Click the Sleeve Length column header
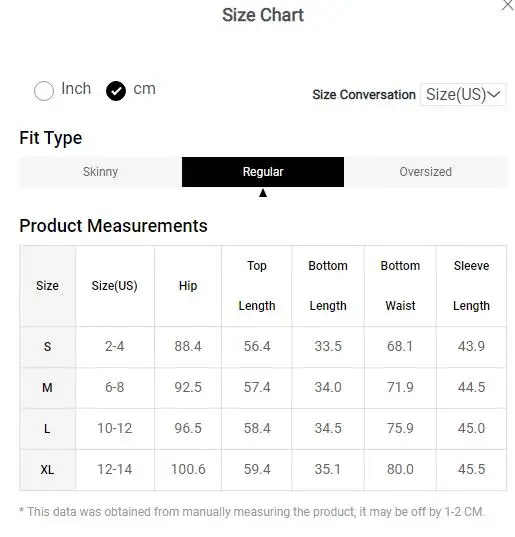The height and width of the screenshot is (537, 515). click(x=472, y=286)
